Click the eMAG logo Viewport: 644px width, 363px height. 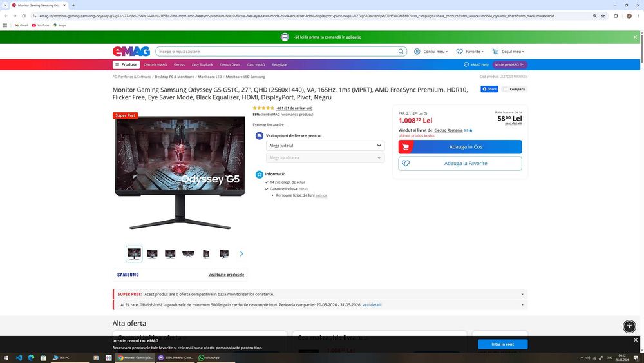131,52
